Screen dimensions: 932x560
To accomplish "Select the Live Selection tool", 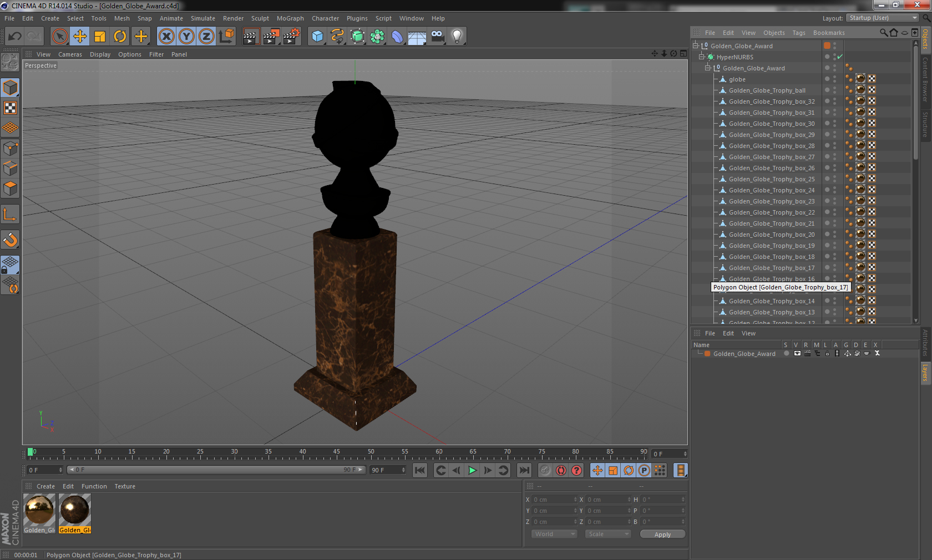I will (x=59, y=37).
